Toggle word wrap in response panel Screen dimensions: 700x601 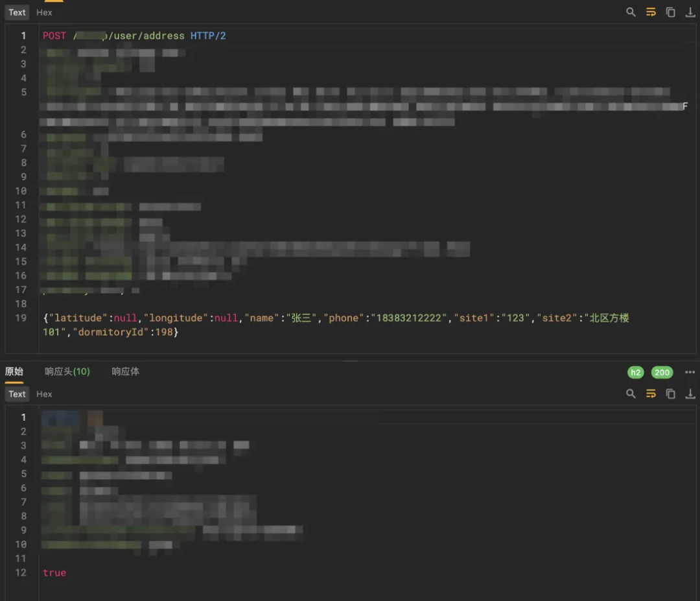tap(651, 394)
